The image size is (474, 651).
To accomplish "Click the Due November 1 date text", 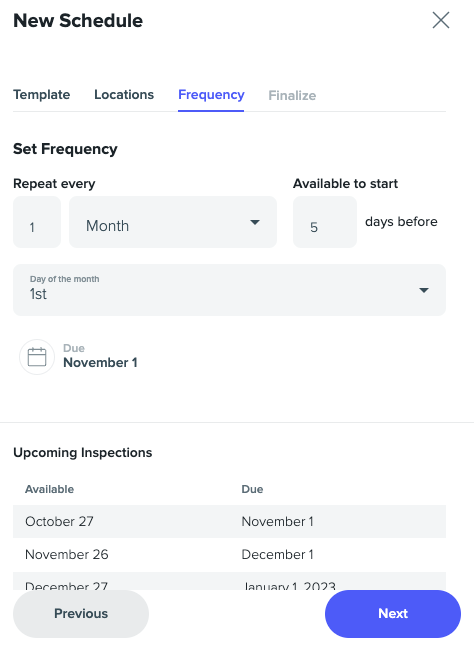I will point(100,362).
